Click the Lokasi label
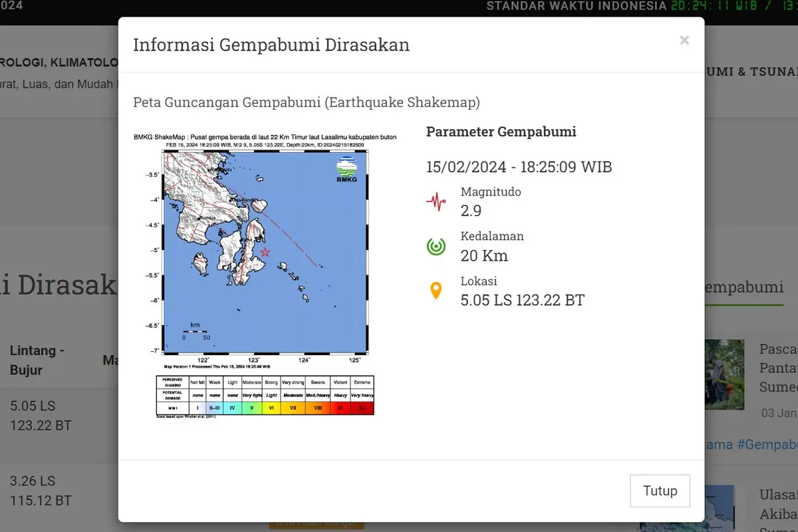This screenshot has width=798, height=532. pos(479,281)
